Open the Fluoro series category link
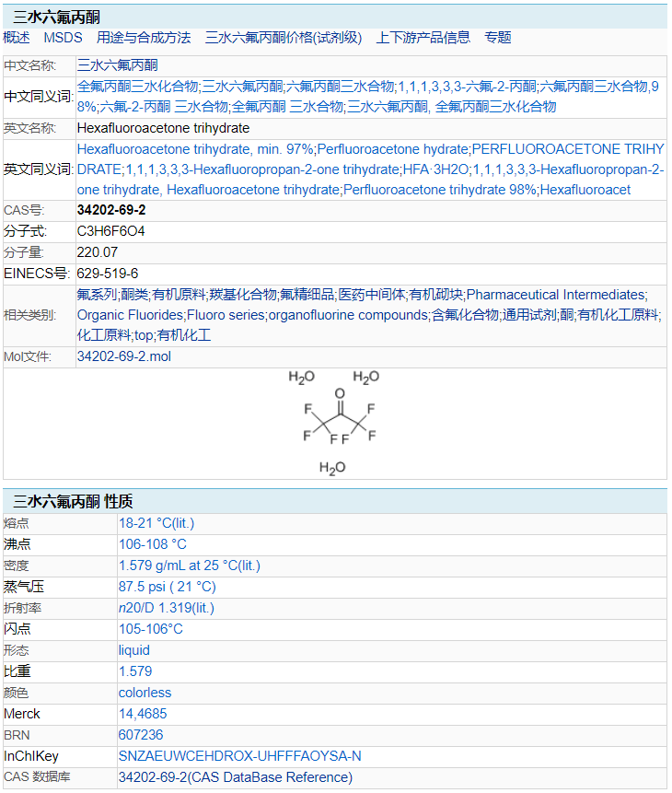Viewport: 672px width, 793px height. (x=226, y=315)
